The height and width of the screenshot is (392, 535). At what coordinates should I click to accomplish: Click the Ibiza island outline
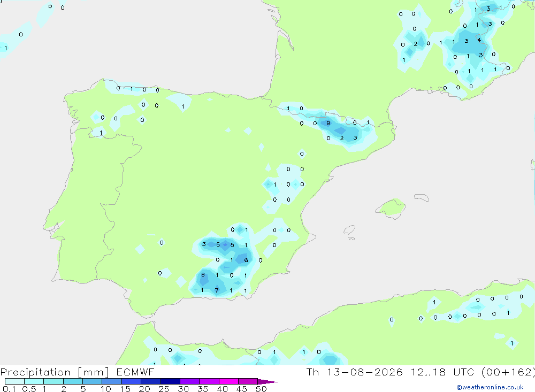point(349,230)
